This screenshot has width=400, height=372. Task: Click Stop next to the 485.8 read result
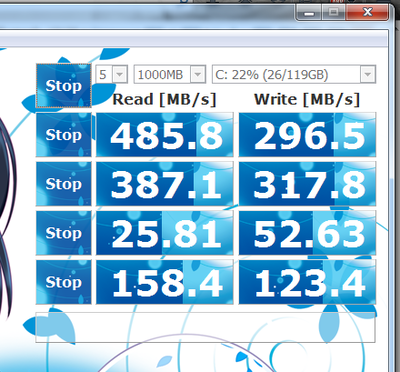pyautogui.click(x=63, y=135)
